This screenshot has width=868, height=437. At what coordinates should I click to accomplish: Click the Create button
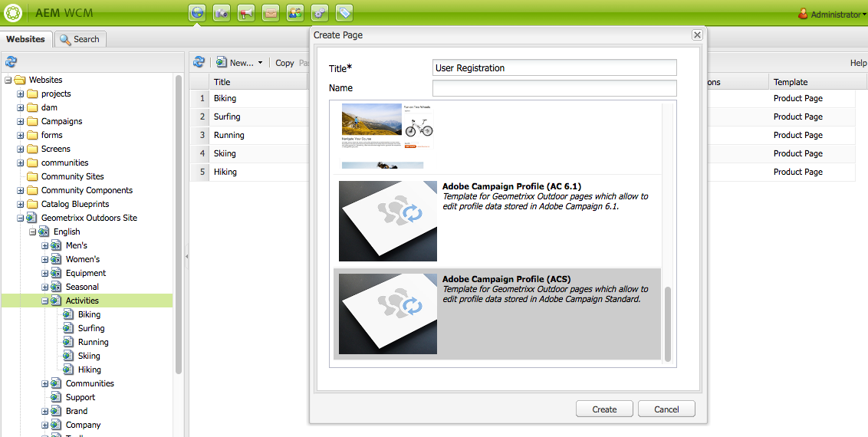[x=604, y=409]
